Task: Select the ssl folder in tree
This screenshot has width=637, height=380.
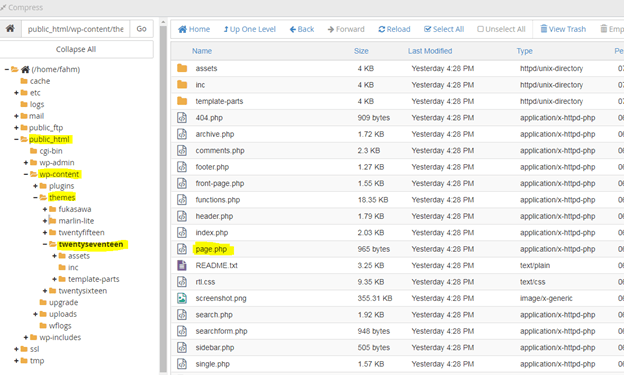Action: click(x=35, y=349)
